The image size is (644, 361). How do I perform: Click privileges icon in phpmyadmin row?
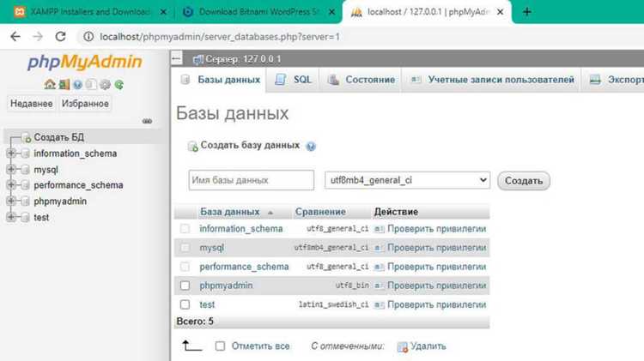[379, 286]
